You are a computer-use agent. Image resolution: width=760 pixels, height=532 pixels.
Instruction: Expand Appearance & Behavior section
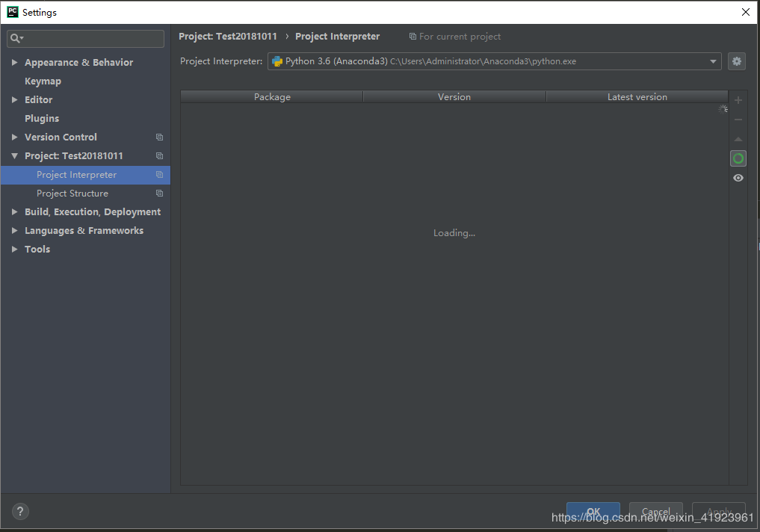(x=14, y=63)
